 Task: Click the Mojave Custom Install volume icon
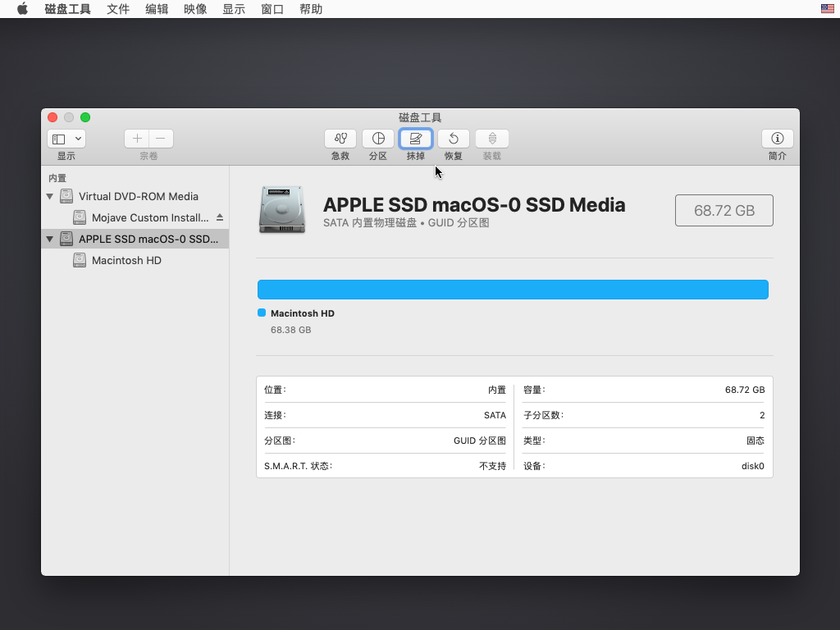tap(80, 217)
